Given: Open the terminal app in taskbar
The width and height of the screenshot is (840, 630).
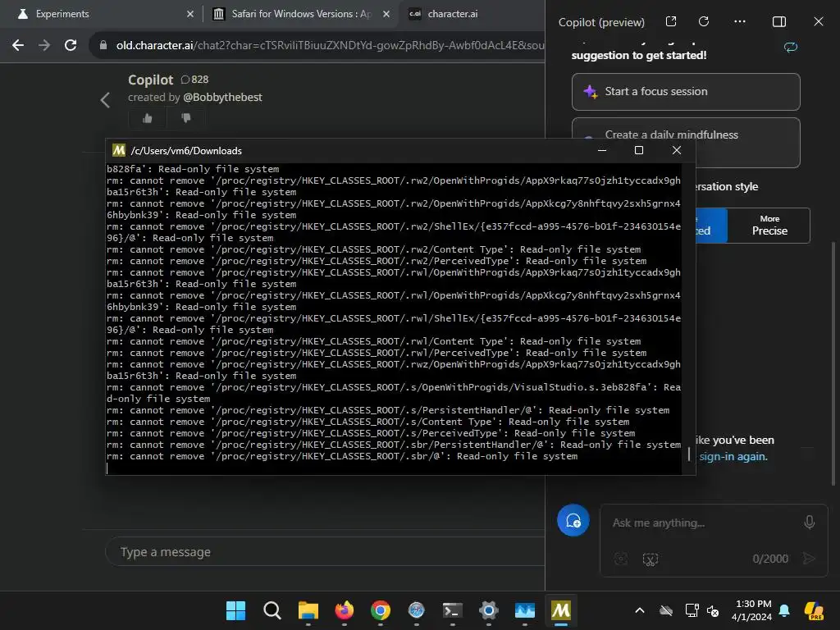Looking at the screenshot, I should (453, 610).
